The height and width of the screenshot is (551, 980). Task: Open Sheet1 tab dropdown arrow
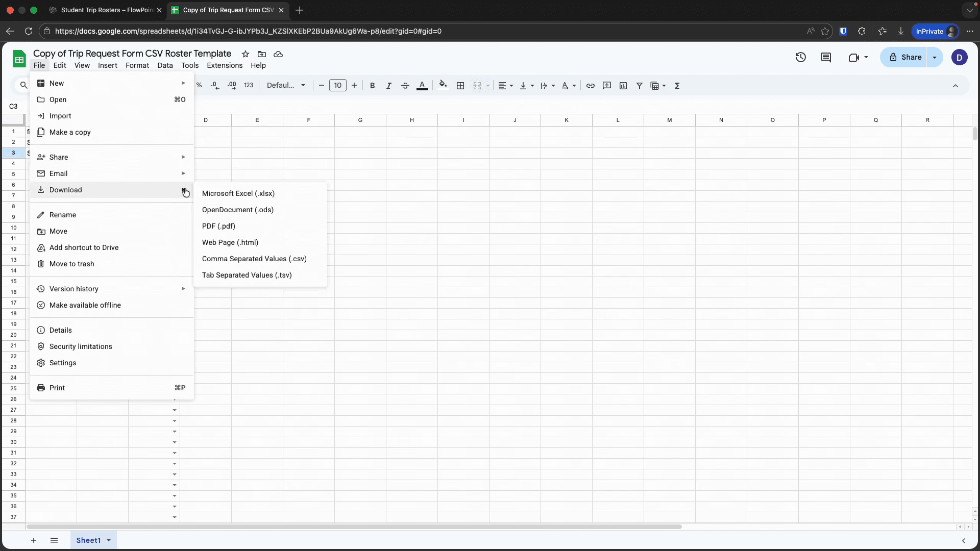click(x=109, y=540)
